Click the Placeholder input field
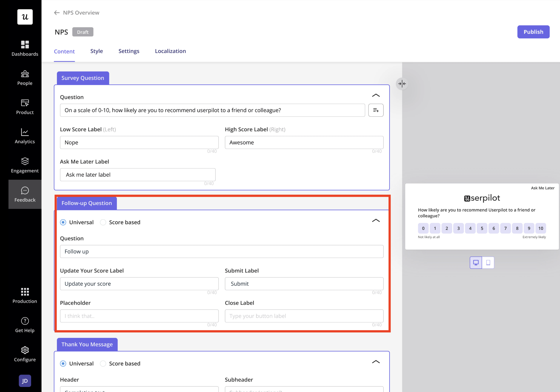 139,316
